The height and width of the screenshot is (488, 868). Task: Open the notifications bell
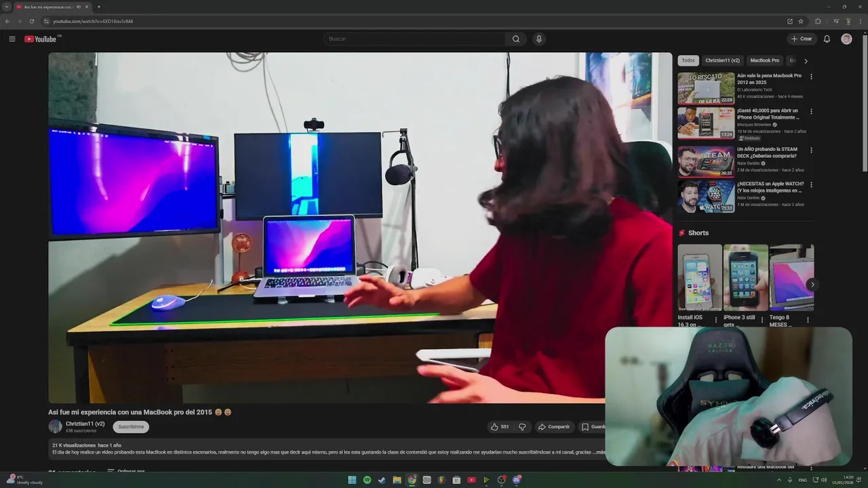click(x=827, y=39)
